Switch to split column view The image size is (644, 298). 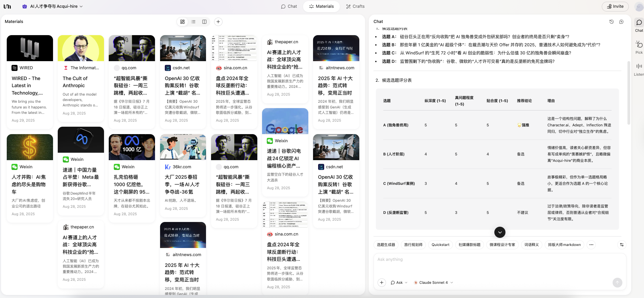pyautogui.click(x=204, y=22)
